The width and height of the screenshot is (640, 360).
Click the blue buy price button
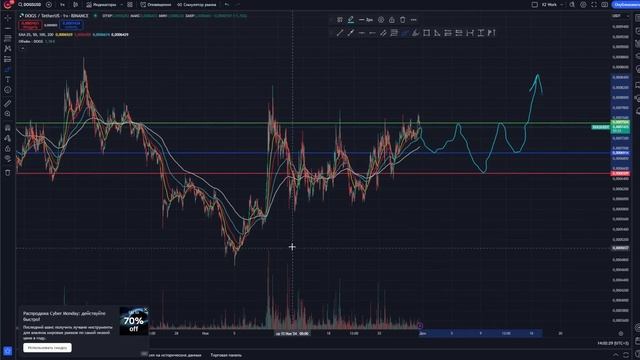pyautogui.click(x=71, y=25)
